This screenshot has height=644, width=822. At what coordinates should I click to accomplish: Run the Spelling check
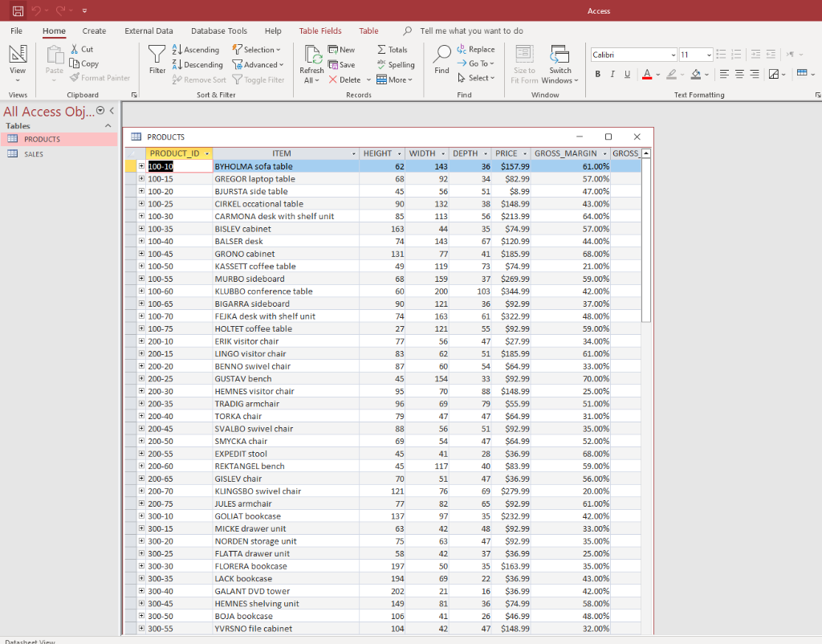point(396,65)
